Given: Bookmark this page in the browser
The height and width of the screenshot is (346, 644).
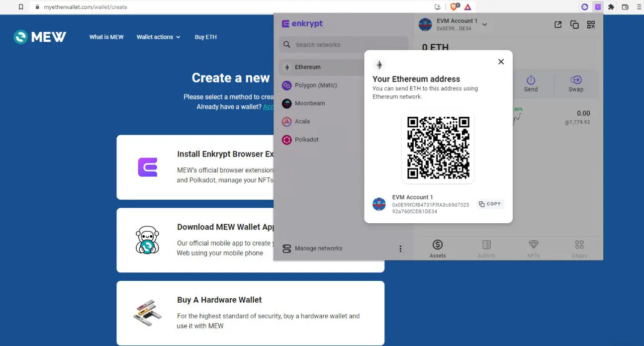Looking at the screenshot, I should (x=20, y=7).
